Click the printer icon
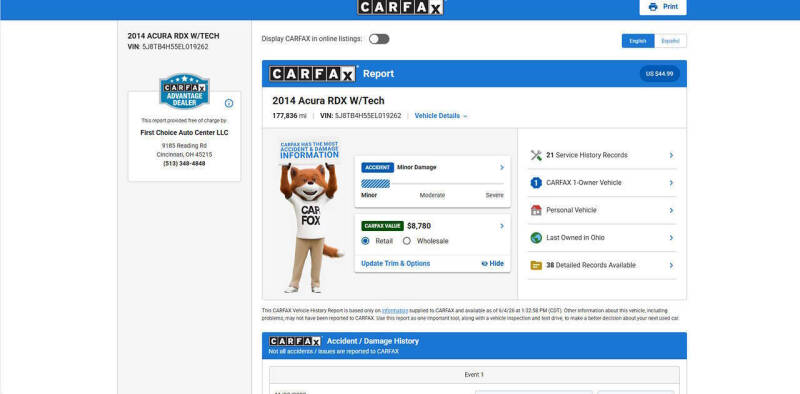The image size is (800, 394). click(653, 7)
